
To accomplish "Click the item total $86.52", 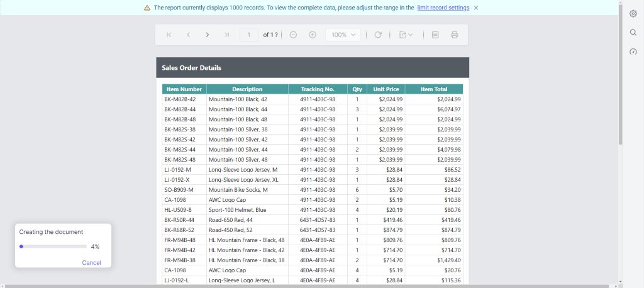I will tap(452, 170).
